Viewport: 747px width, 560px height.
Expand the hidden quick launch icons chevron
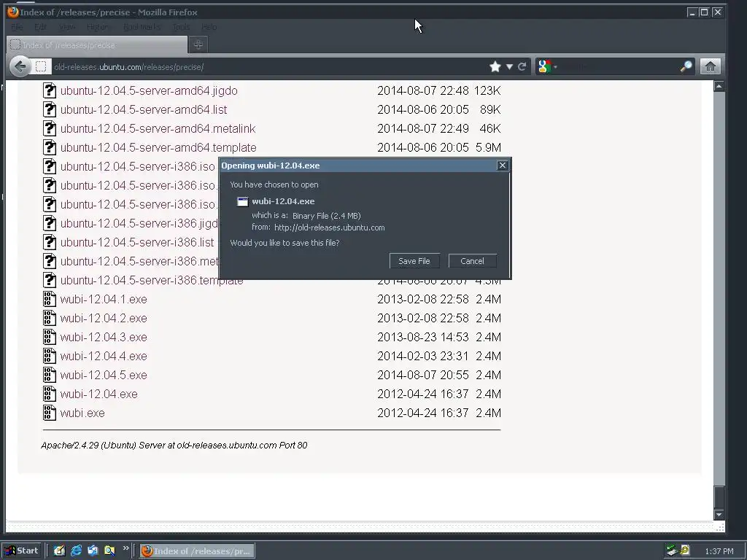click(x=125, y=548)
